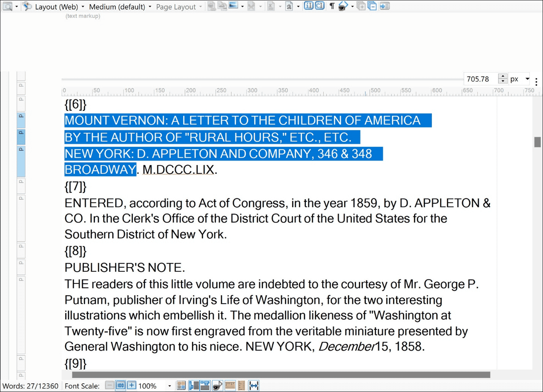Click the fit-width double arrow icon in the status bar

[x=254, y=386]
